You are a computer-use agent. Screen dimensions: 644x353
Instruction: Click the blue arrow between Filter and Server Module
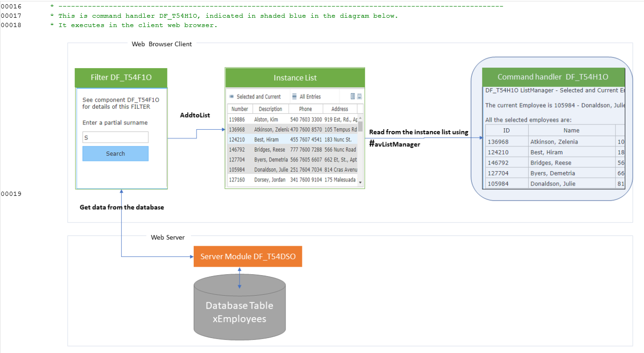(122, 224)
